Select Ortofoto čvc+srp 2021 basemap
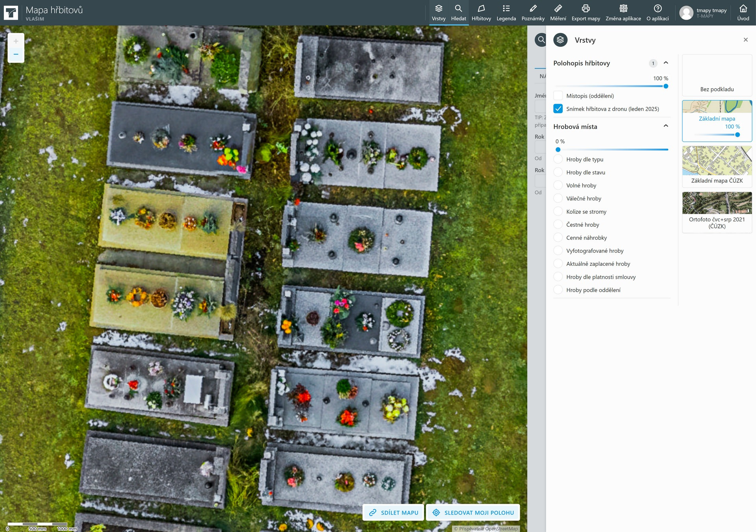 pos(717,212)
